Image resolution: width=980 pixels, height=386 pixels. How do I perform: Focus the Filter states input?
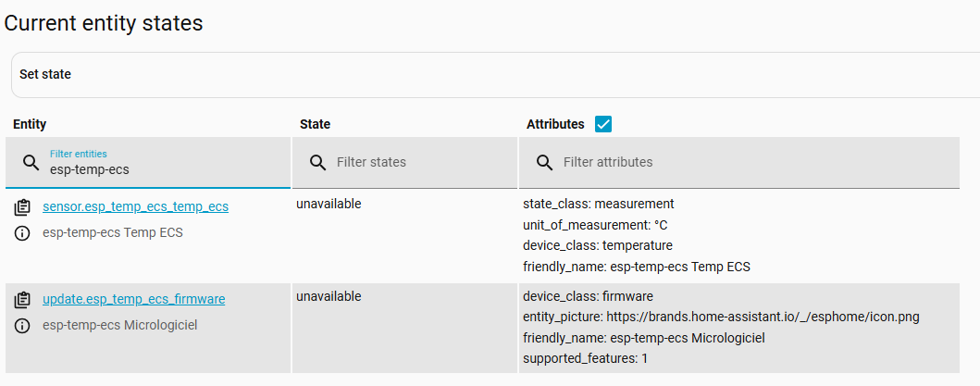pos(405,163)
